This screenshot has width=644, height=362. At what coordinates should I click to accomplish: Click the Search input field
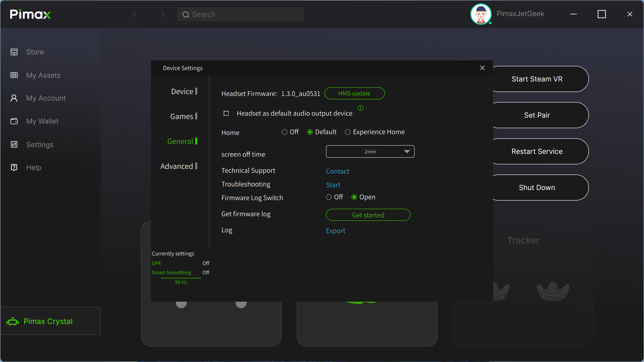(240, 14)
